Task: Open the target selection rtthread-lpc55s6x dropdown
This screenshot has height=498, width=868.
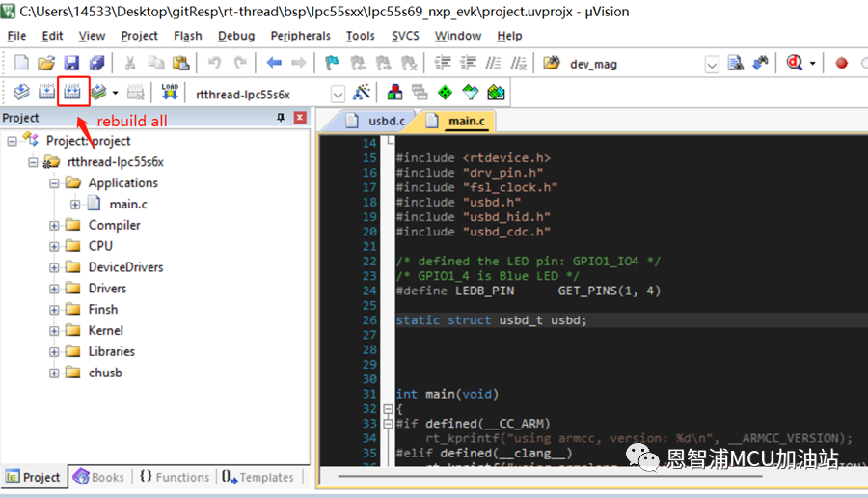Action: tap(338, 94)
